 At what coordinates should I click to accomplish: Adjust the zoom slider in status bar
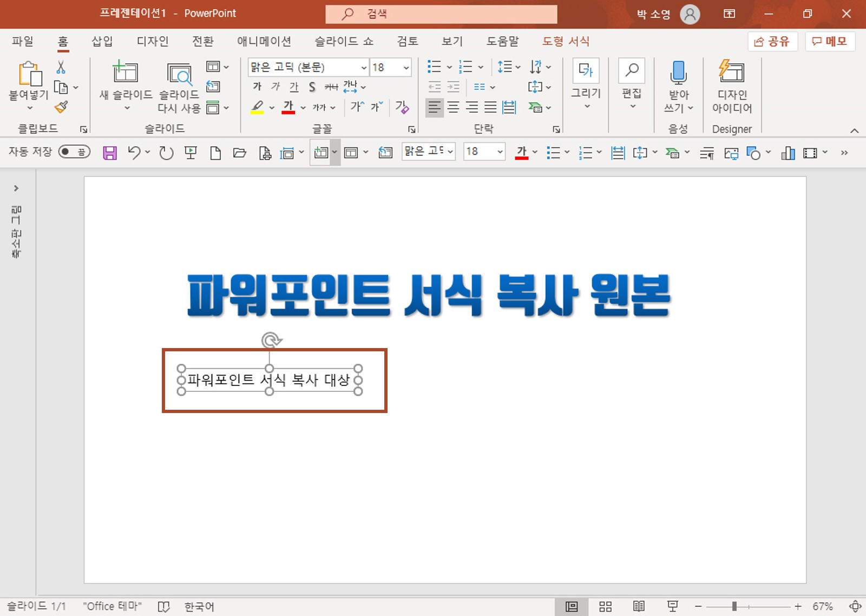point(734,606)
